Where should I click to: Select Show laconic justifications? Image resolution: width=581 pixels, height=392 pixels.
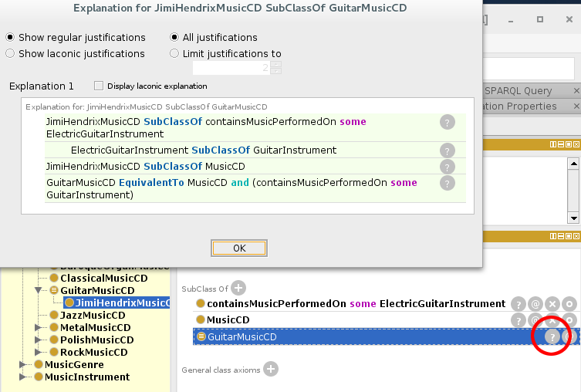pyautogui.click(x=10, y=54)
